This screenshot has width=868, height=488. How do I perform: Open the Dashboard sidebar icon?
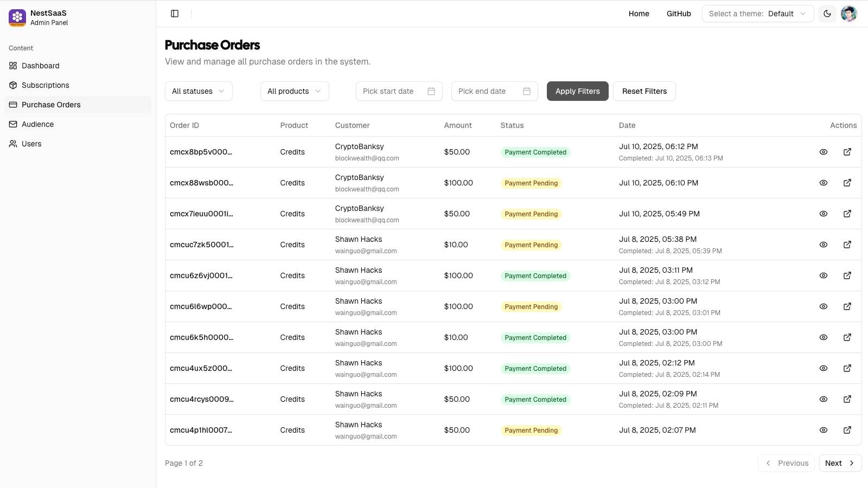tap(12, 66)
